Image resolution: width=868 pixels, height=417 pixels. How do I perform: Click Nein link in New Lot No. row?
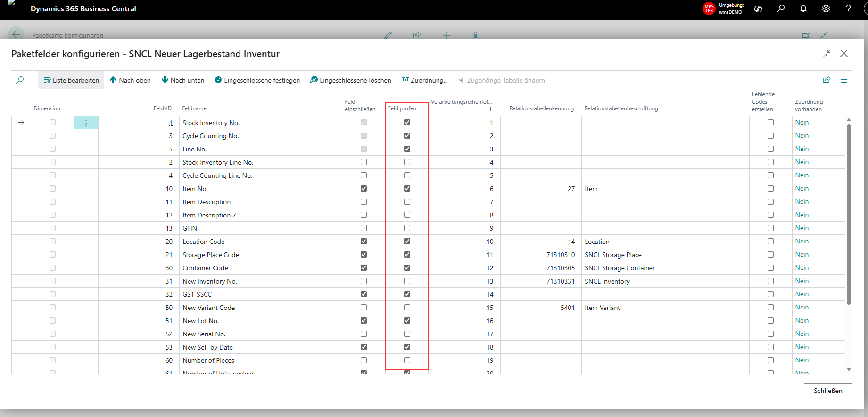click(x=802, y=320)
